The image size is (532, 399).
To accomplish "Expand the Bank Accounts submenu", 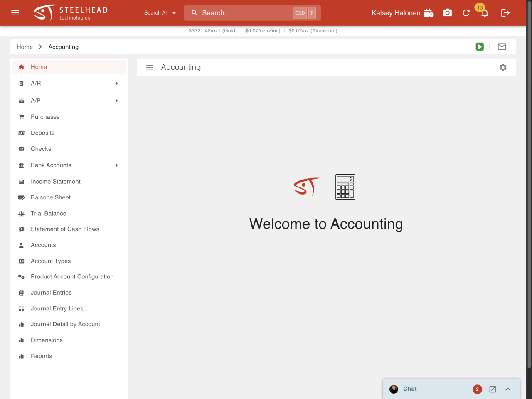I will pos(116,165).
